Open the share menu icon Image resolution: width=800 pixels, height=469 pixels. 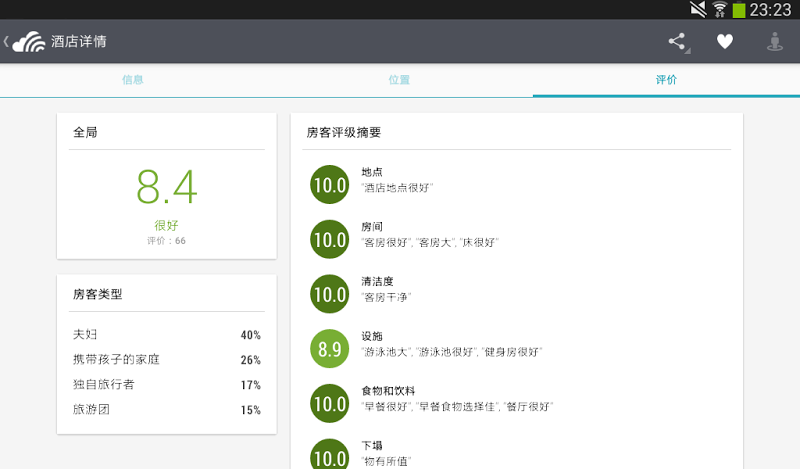coord(679,42)
